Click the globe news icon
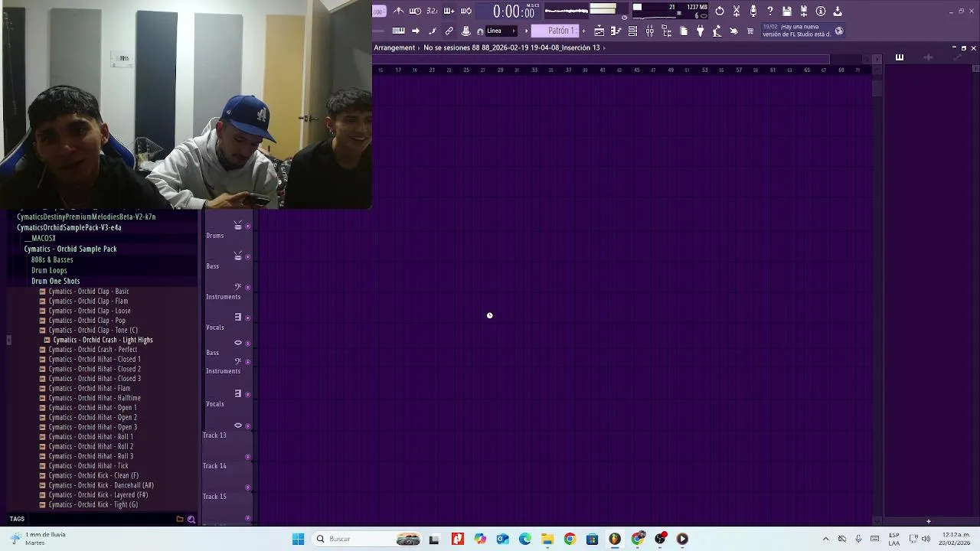This screenshot has width=980, height=551. coord(839,31)
